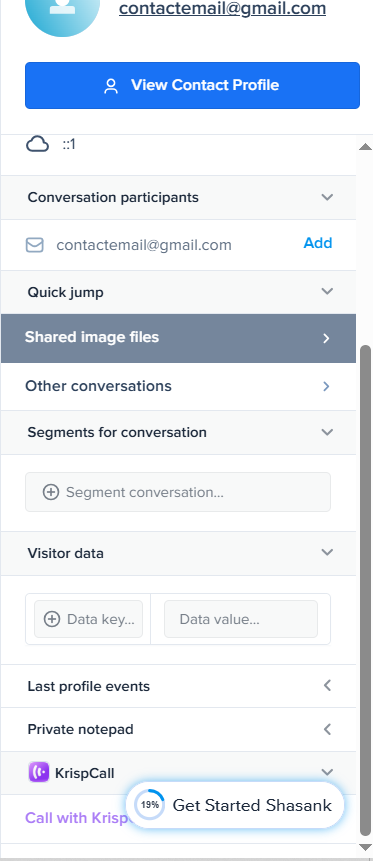Click the arrow on Shared image files
The image size is (373, 861).
coord(326,338)
